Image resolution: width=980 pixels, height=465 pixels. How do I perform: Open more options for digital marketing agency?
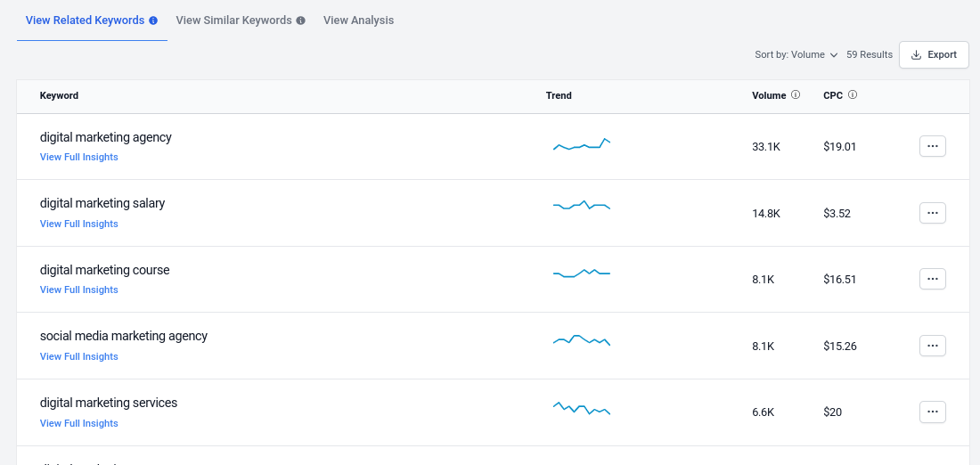pos(933,146)
